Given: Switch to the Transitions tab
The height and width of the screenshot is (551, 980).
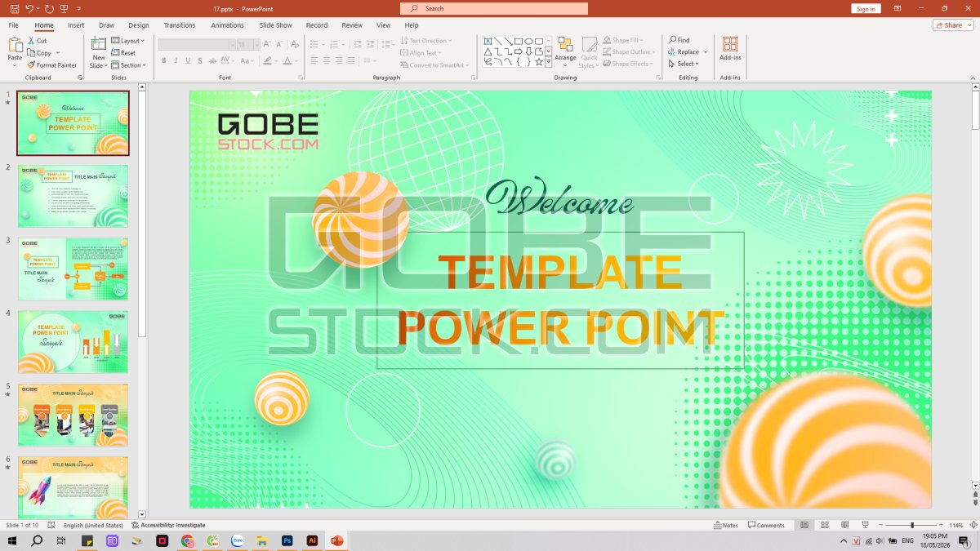Looking at the screenshot, I should (179, 25).
